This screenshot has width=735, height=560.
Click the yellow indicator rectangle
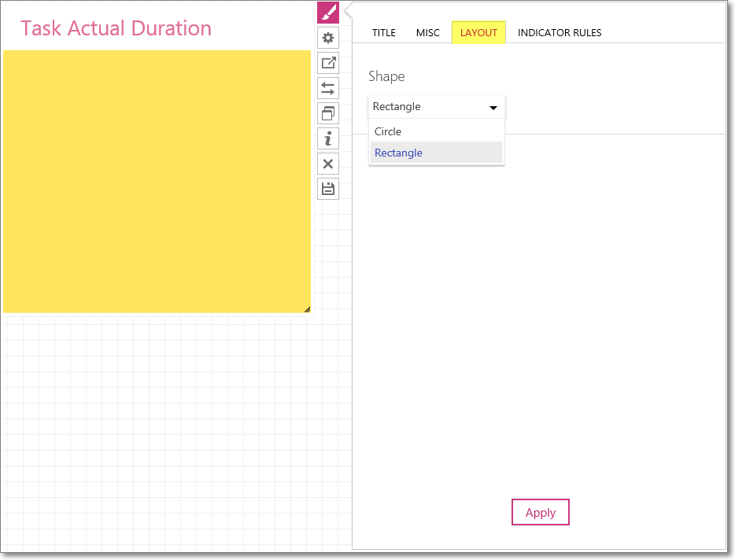click(157, 182)
